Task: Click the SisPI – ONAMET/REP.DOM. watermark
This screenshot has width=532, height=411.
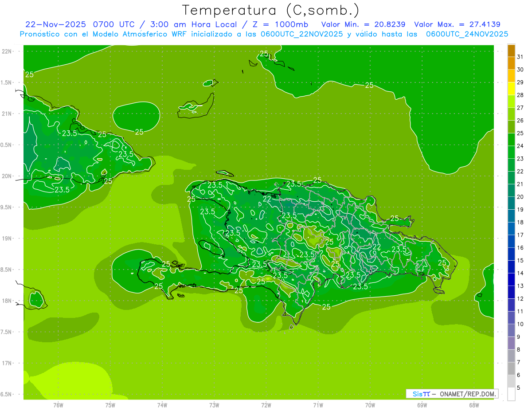Action: pyautogui.click(x=452, y=394)
